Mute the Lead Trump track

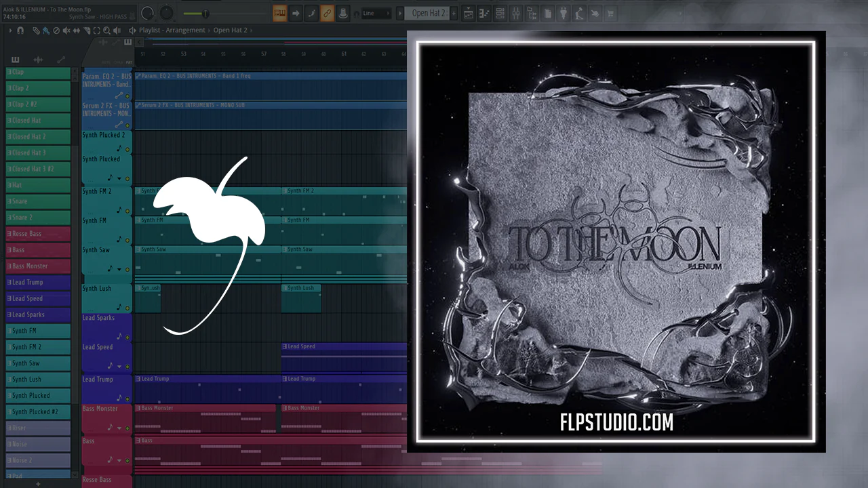click(x=127, y=399)
